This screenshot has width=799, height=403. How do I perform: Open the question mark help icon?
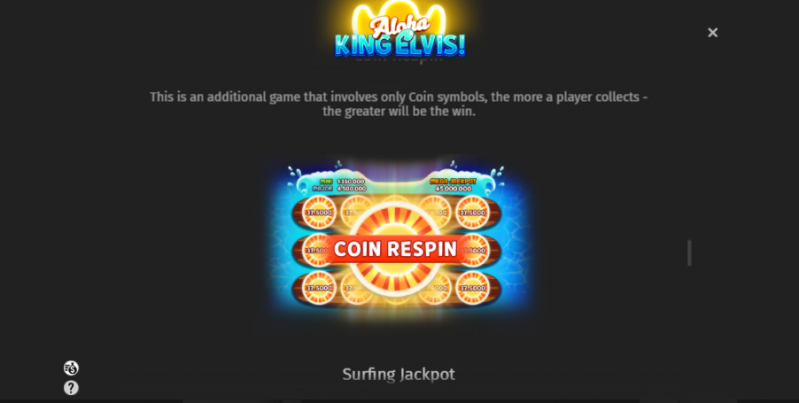(71, 388)
